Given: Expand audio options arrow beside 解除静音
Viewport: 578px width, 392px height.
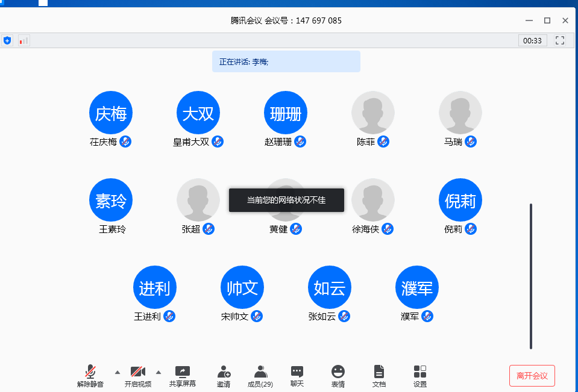Looking at the screenshot, I should 118,372.
